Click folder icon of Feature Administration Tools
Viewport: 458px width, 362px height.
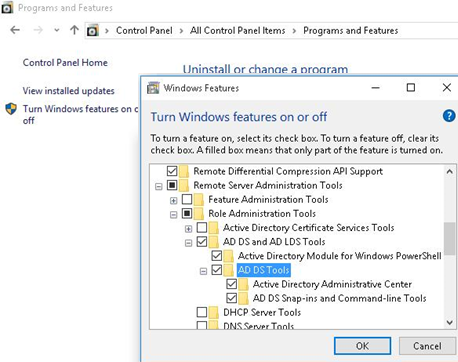(x=199, y=200)
